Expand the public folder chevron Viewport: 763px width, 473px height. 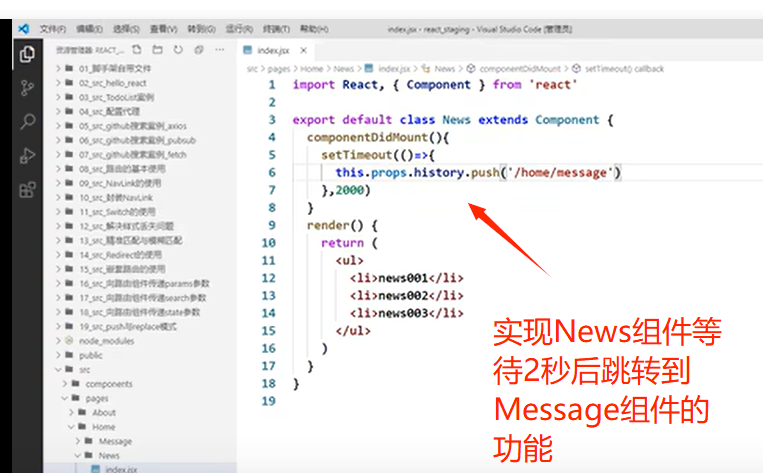coord(58,355)
